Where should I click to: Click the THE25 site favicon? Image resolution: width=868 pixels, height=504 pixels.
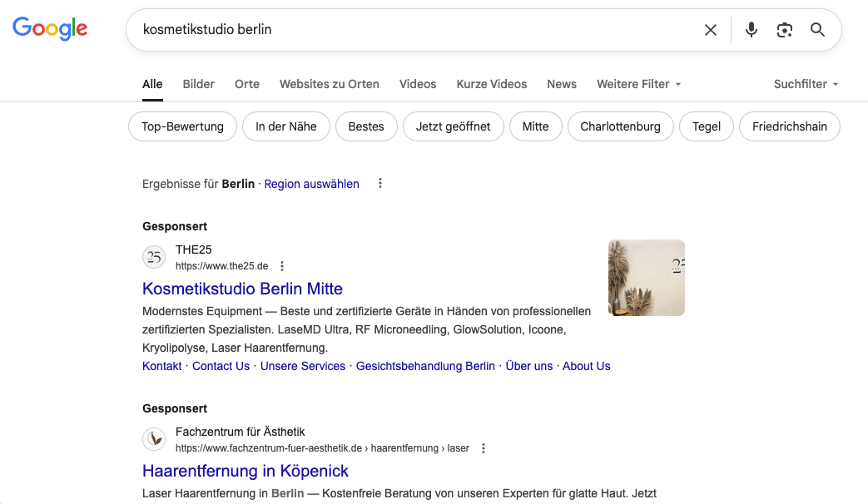pyautogui.click(x=154, y=257)
